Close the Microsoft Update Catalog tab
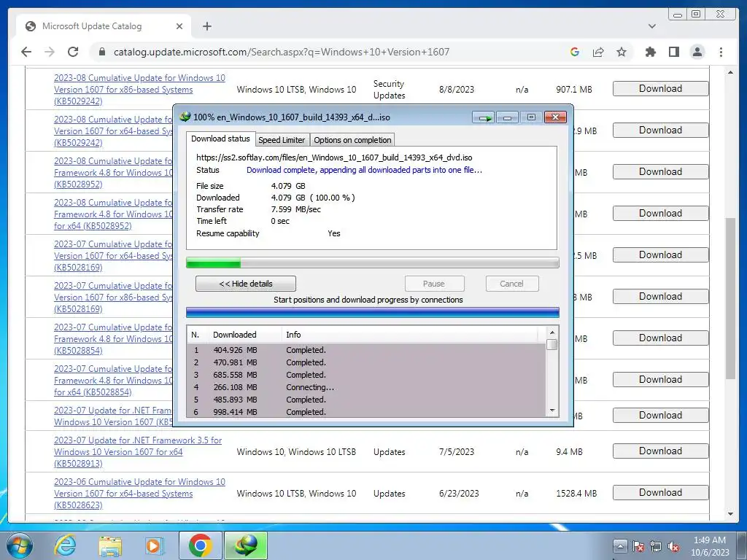 [179, 26]
